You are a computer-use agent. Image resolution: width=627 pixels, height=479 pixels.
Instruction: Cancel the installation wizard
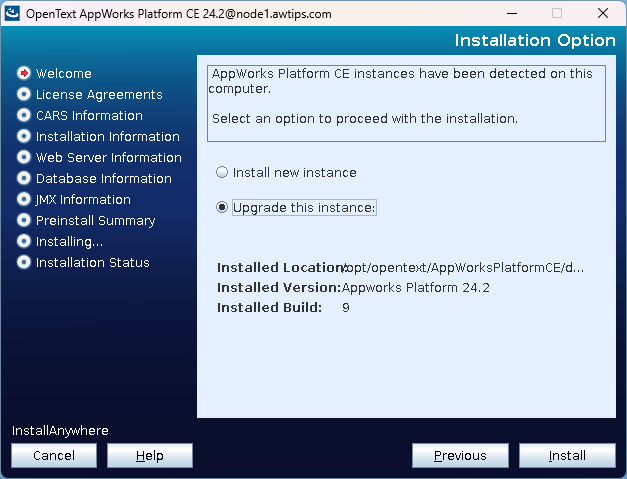click(x=54, y=456)
